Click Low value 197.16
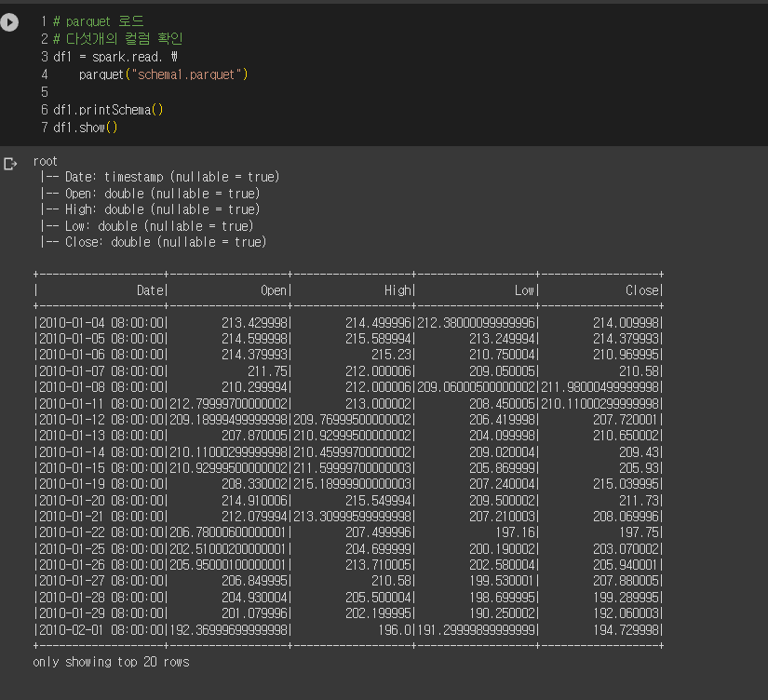 516,532
